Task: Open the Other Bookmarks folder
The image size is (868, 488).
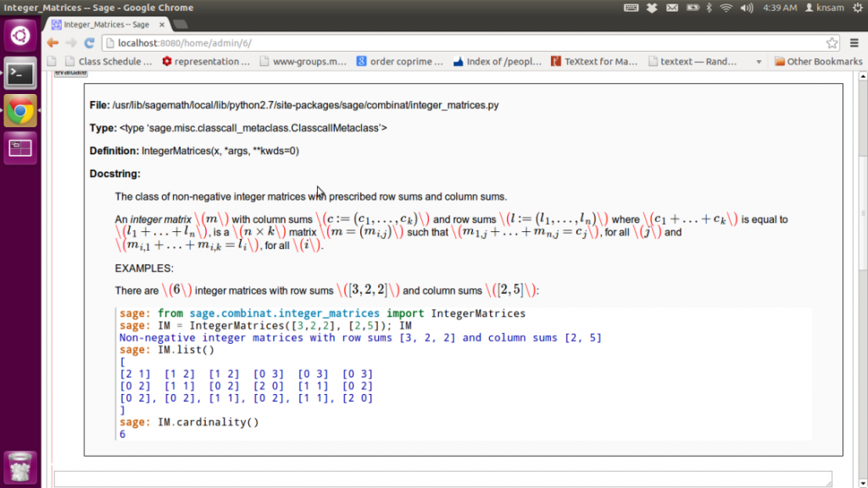Action: (x=818, y=61)
